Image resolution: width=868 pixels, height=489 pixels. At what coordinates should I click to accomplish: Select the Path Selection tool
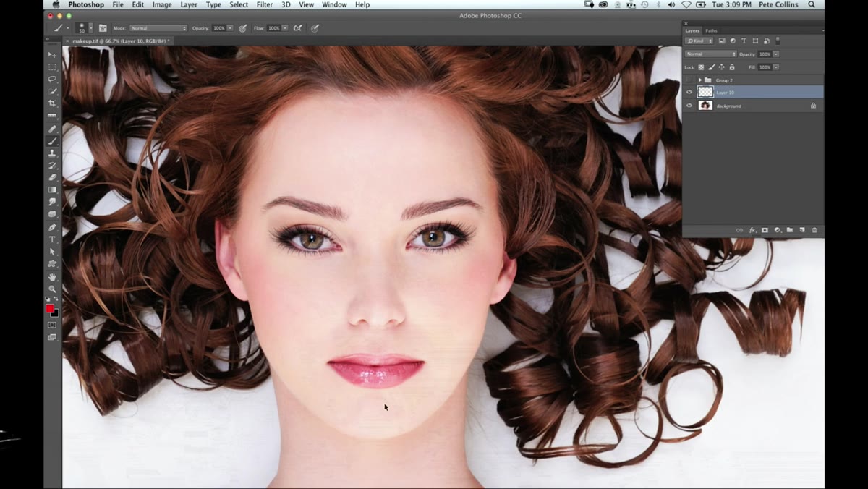[52, 252]
